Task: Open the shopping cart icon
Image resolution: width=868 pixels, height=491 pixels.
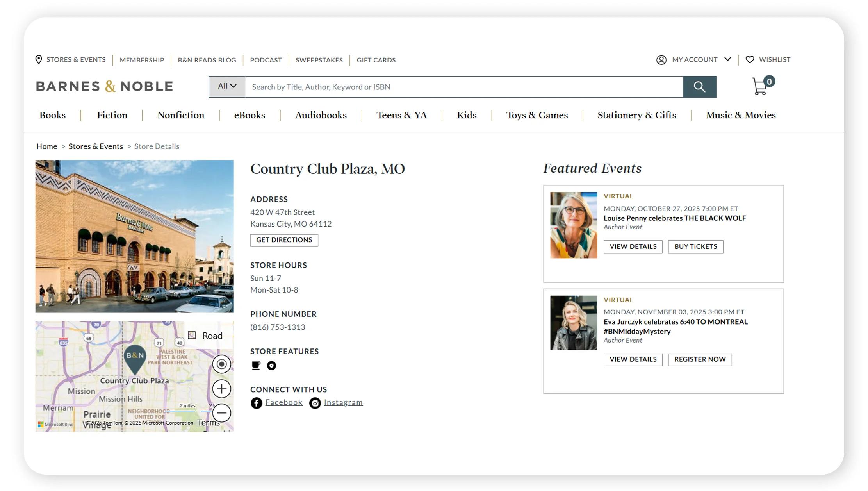Action: tap(759, 87)
